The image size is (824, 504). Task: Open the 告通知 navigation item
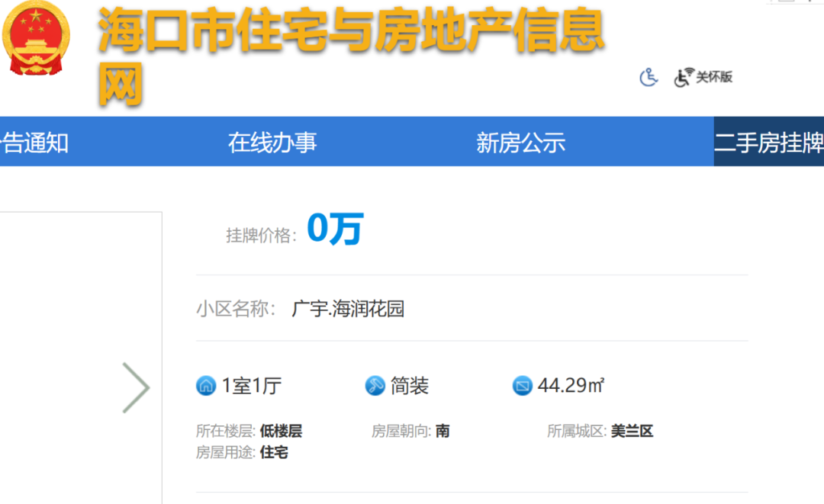point(34,143)
